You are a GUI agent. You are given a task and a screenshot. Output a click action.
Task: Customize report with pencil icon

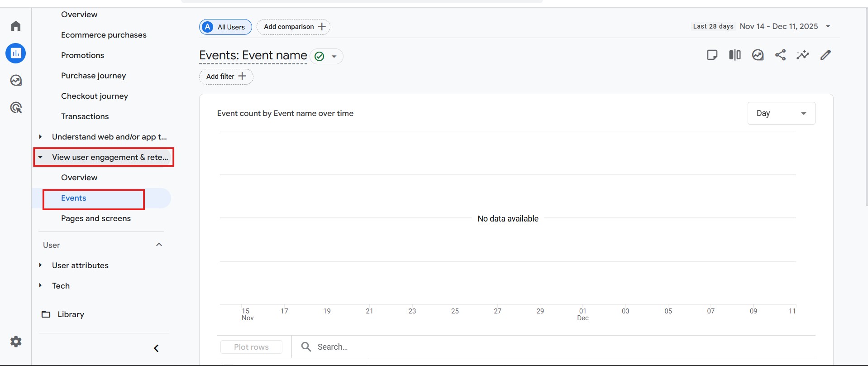(x=825, y=55)
